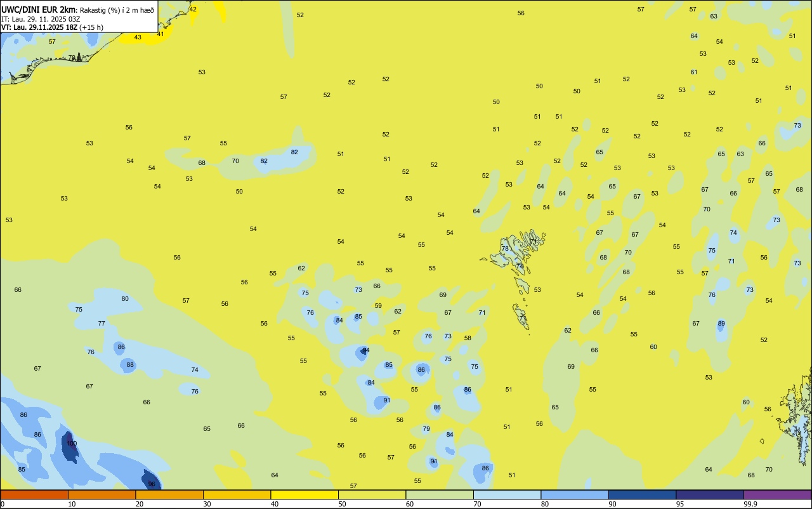Click the 50–60 pale yellow legend swatch

(372, 494)
